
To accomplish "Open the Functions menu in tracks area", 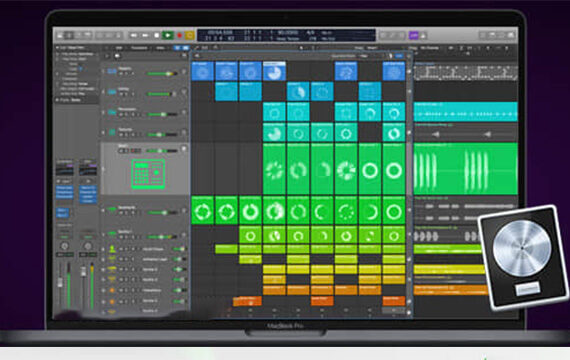I will tap(140, 48).
